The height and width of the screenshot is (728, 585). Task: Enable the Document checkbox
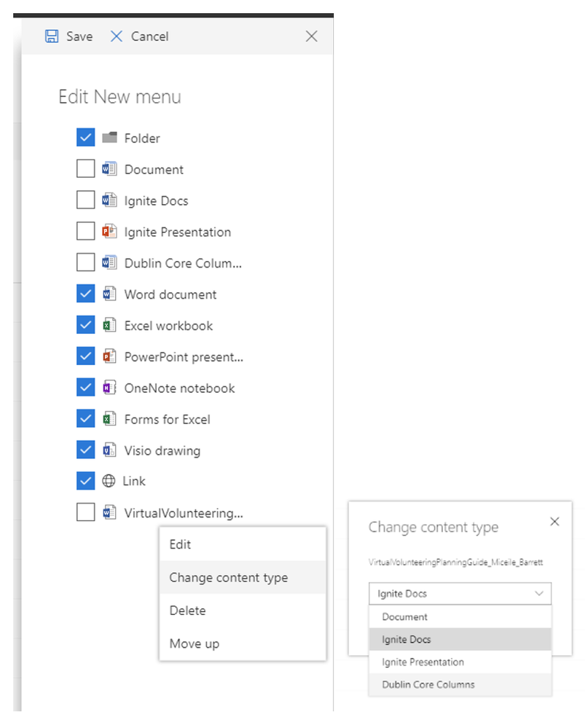coord(86,169)
